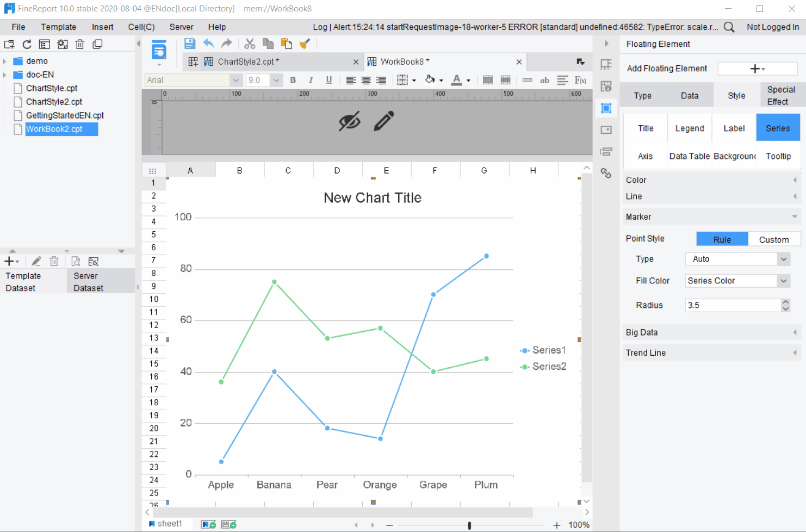Click the pencil edit icon on canvas
The width and height of the screenshot is (806, 532).
click(384, 121)
